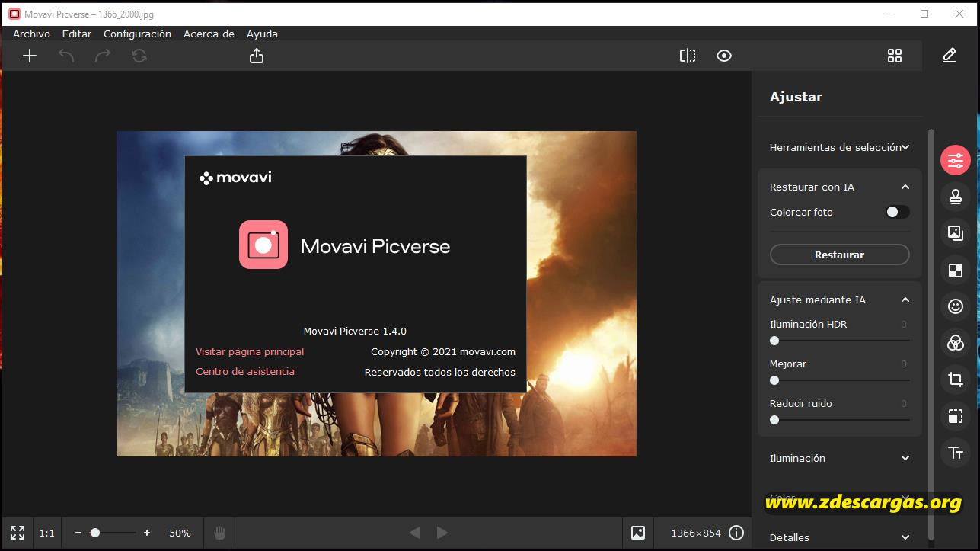Select the Adjust sliders tool in the sidebar
Viewport: 980px width, 551px height.
pyautogui.click(x=956, y=160)
